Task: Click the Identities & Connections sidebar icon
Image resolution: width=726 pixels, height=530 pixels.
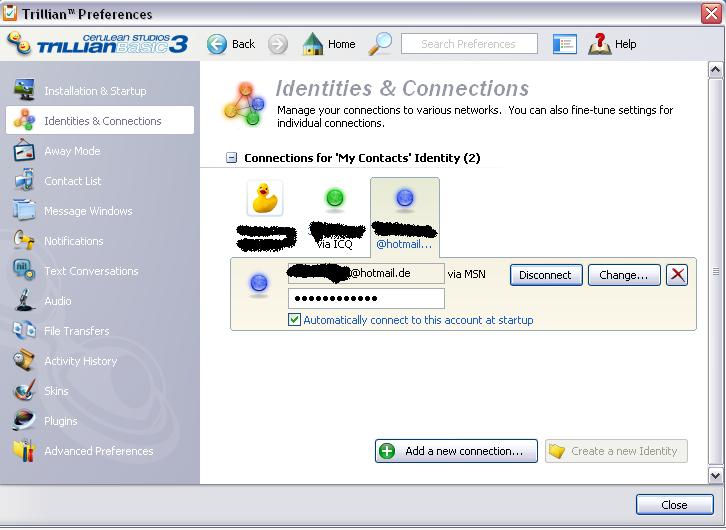Action: pyautogui.click(x=24, y=120)
